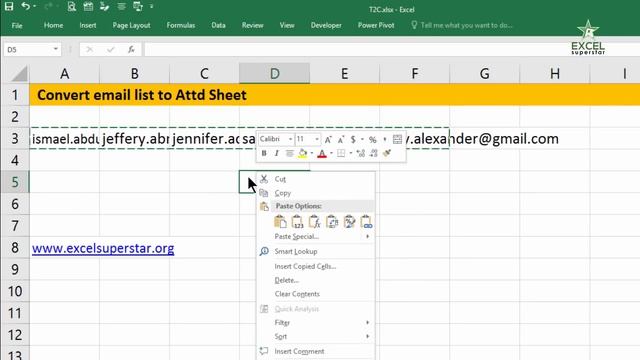
Task: Undo the last action
Action: click(25, 6)
